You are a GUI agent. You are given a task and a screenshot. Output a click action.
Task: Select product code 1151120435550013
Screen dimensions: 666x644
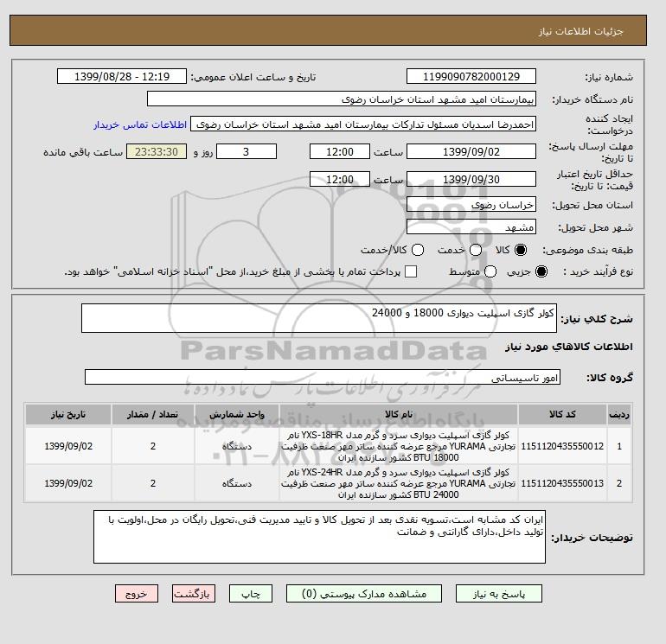[562, 483]
